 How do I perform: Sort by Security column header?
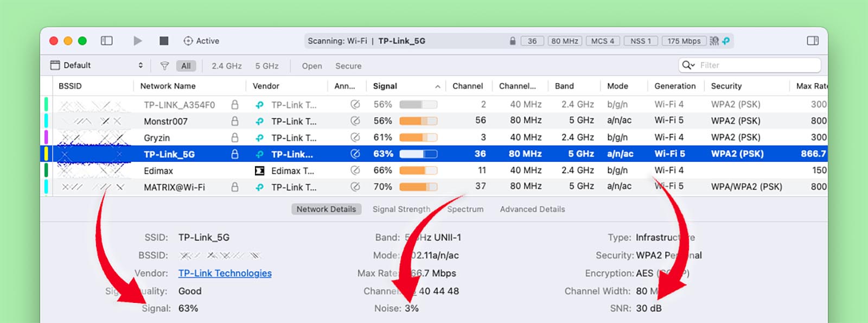726,86
